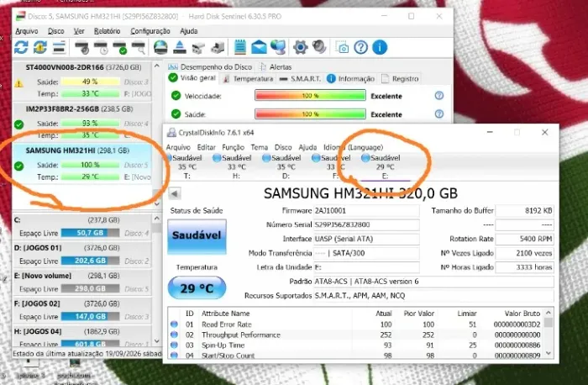Click the camera screenshot toolbar icon
The height and width of the screenshot is (385, 588).
coord(342,48)
